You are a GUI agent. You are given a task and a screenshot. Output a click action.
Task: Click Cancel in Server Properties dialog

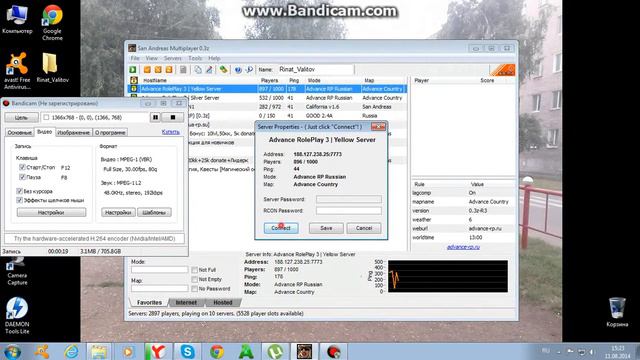pyautogui.click(x=364, y=228)
